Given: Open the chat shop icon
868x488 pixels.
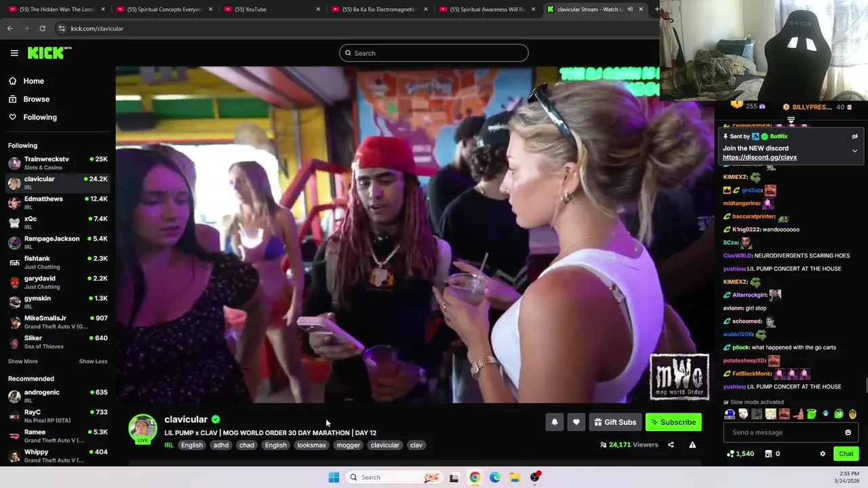Looking at the screenshot, I should pos(768,453).
